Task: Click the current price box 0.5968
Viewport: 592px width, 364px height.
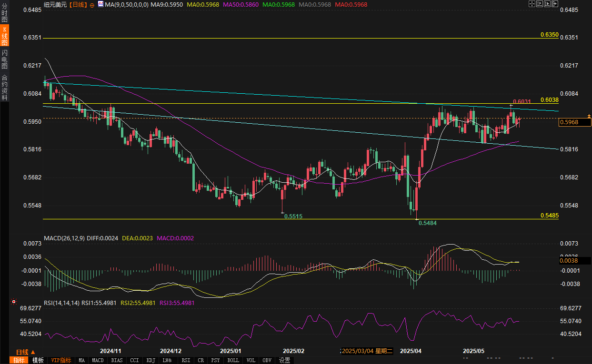Action: point(575,122)
